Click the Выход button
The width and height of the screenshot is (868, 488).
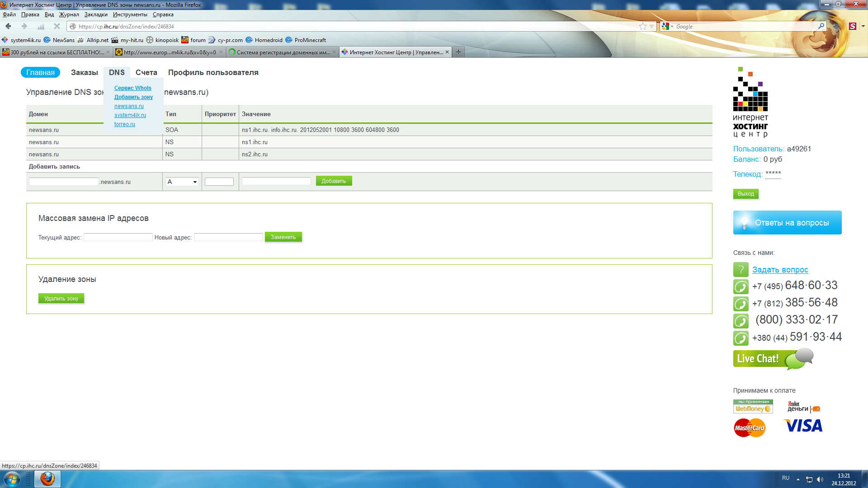pos(746,194)
